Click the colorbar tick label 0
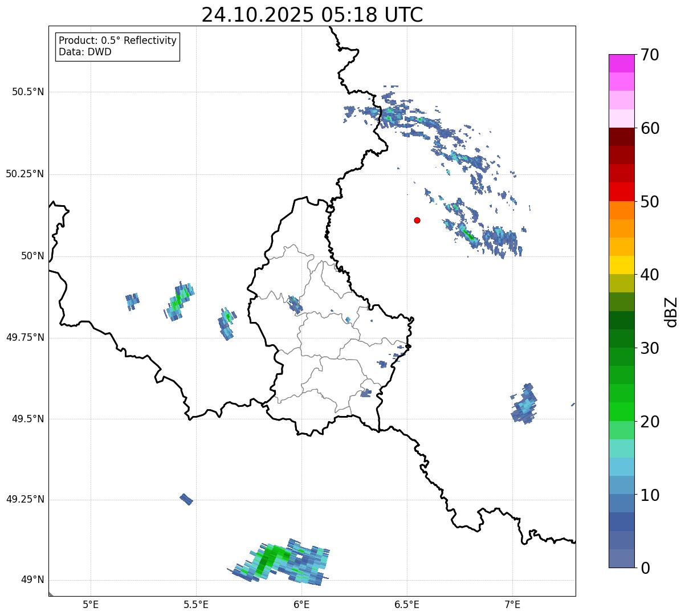Viewport: 685px width, 616px height. pyautogui.click(x=645, y=568)
